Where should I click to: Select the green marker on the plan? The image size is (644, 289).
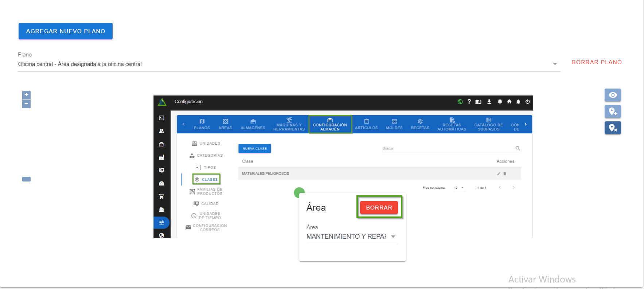click(x=299, y=192)
